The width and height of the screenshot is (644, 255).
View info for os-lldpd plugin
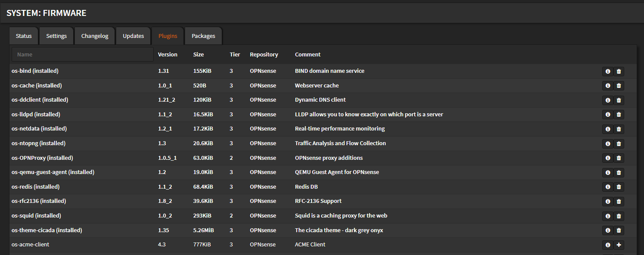(x=607, y=115)
